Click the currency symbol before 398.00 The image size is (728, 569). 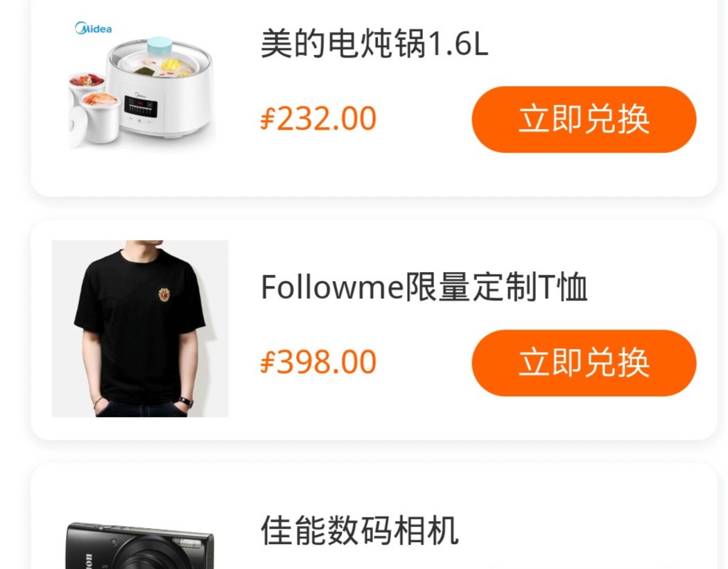click(x=268, y=362)
